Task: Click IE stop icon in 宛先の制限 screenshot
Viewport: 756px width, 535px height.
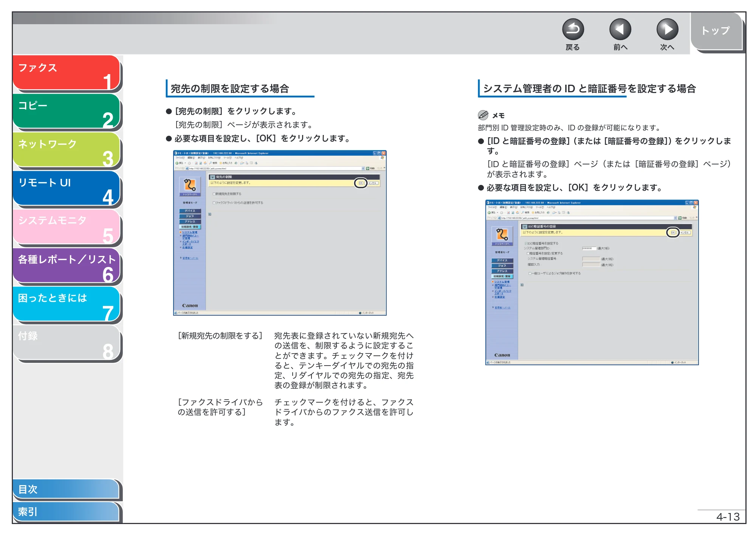Action: click(x=196, y=163)
